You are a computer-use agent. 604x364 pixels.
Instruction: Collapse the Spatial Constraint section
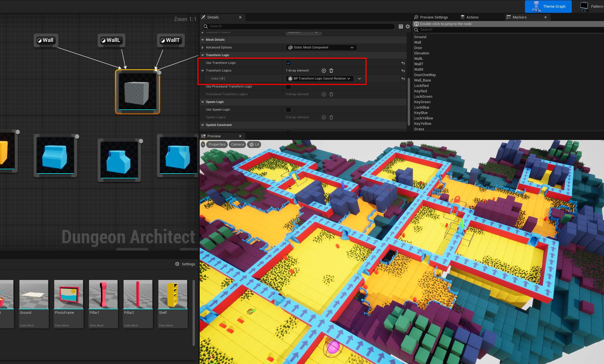(203, 125)
